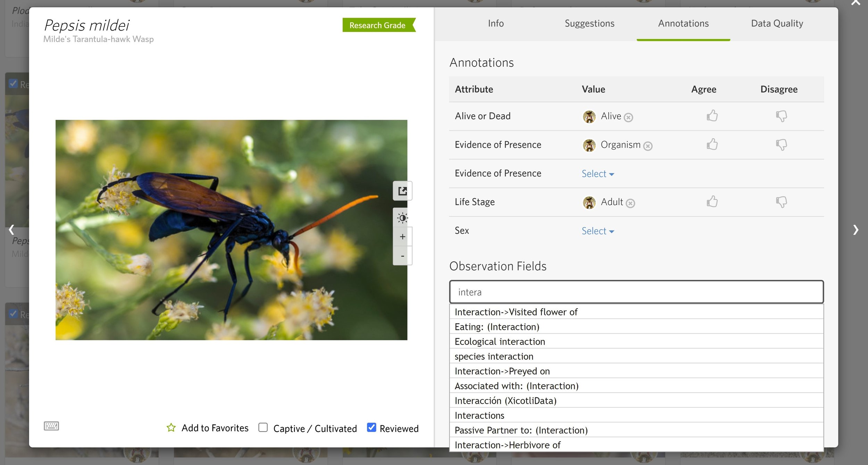Image resolution: width=868 pixels, height=465 pixels.
Task: Disagree with Adult life stage
Action: point(781,202)
